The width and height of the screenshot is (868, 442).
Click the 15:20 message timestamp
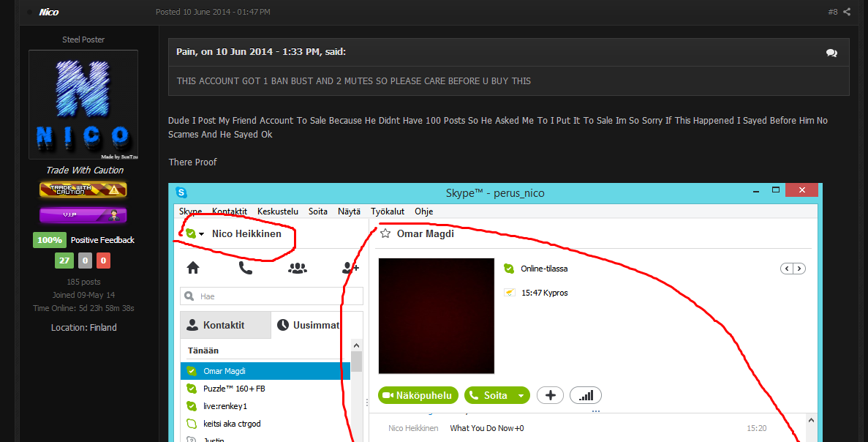(757, 428)
